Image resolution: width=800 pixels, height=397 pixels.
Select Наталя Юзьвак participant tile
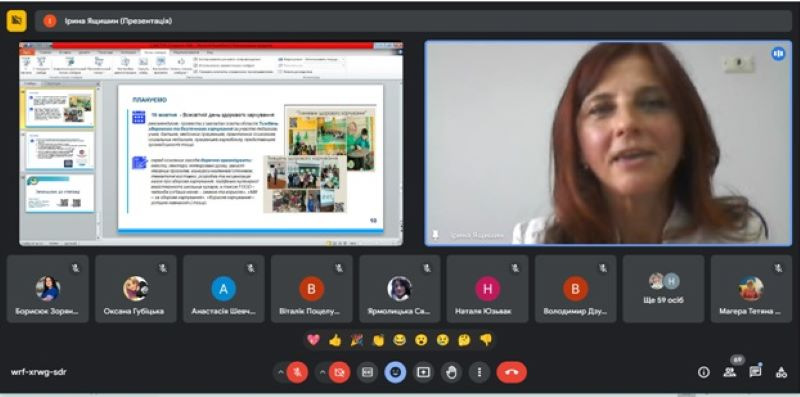click(x=487, y=289)
